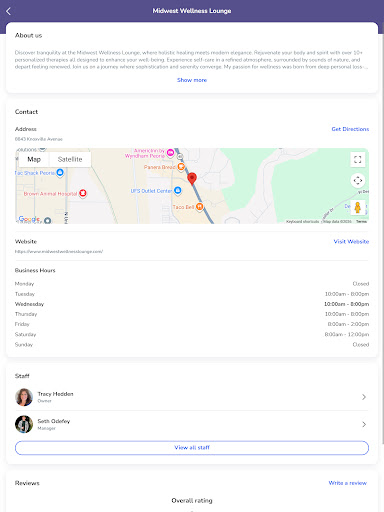Open Write a review link
The image size is (384, 512).
click(x=348, y=483)
